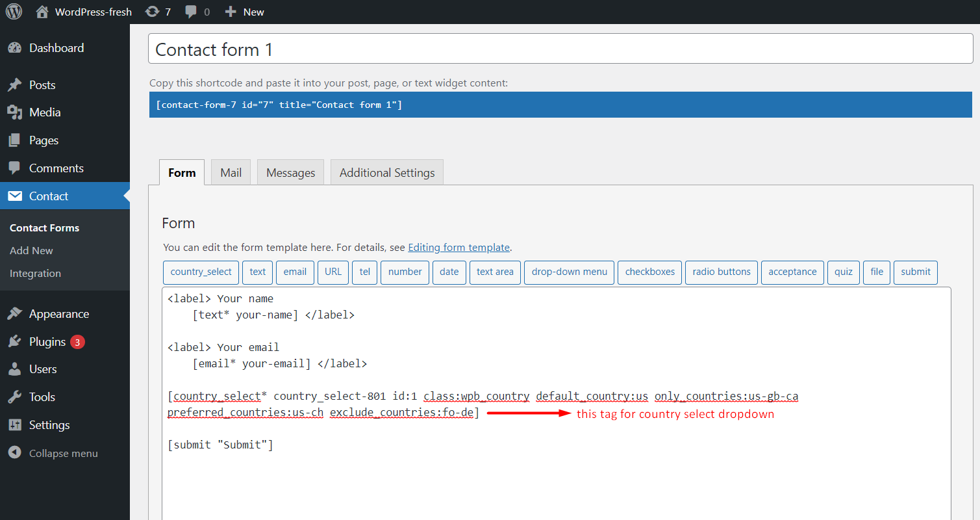
Task: Insert an acceptance tag
Action: (792, 272)
